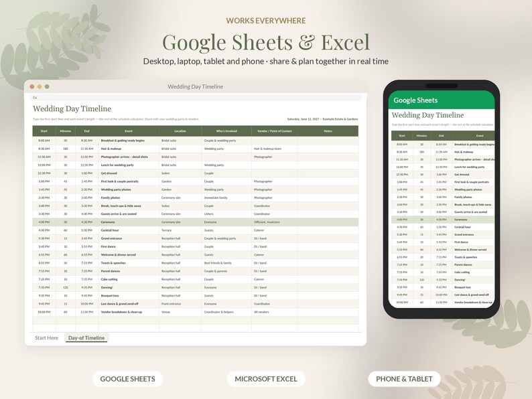The height and width of the screenshot is (399, 532).
Task: Click the green maximize dot of desktop window
Action: click(47, 86)
